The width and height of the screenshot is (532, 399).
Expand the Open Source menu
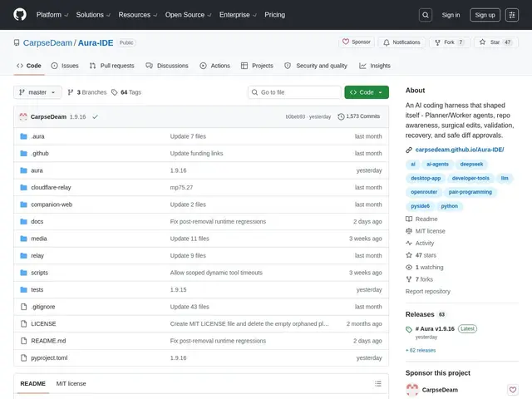pyautogui.click(x=188, y=15)
